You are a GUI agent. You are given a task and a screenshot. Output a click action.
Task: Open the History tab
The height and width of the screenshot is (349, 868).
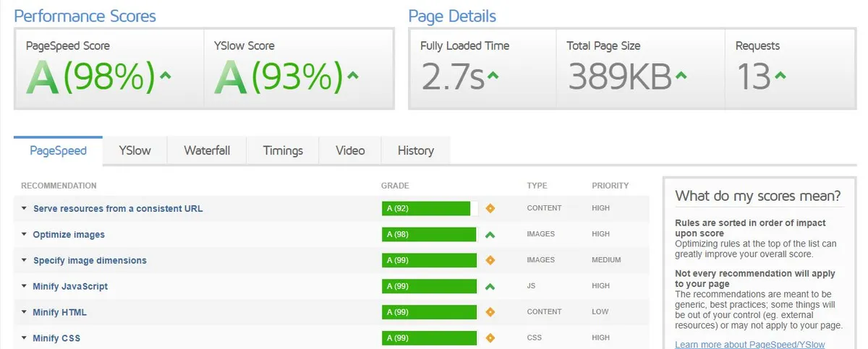click(x=416, y=150)
